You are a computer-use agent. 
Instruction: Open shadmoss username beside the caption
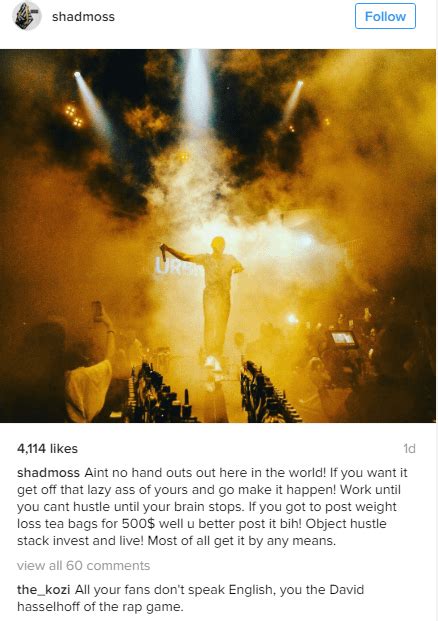pos(48,472)
